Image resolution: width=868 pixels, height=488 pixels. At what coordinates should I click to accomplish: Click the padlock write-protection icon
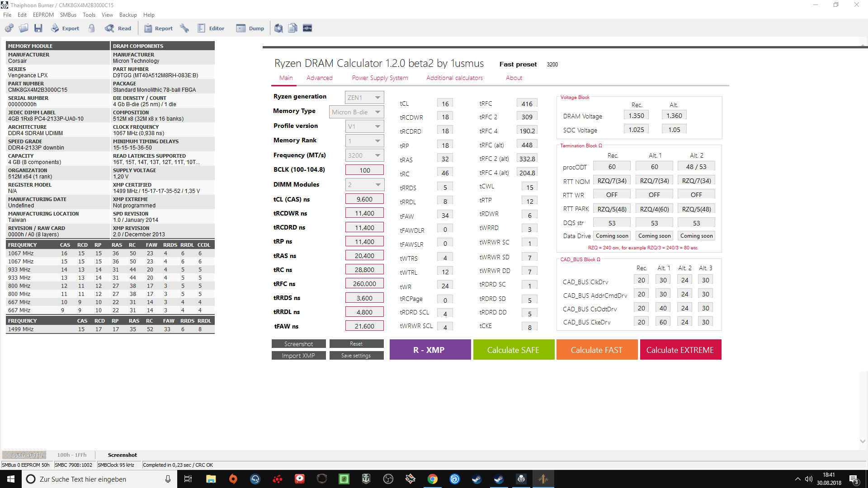(92, 28)
